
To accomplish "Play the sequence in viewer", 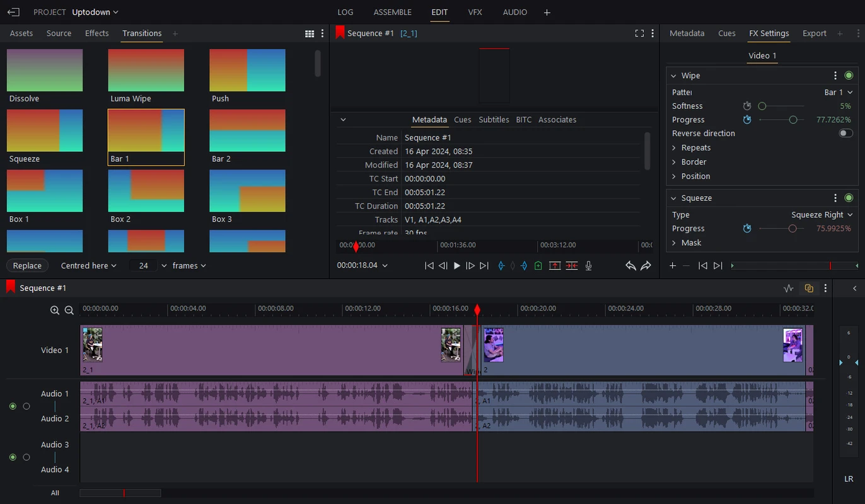I will point(456,266).
